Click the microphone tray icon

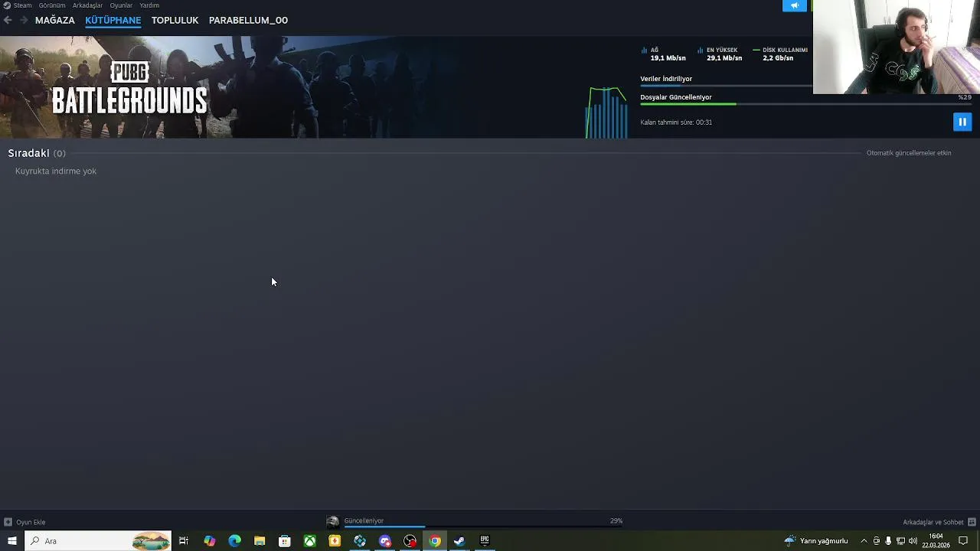[x=888, y=541]
